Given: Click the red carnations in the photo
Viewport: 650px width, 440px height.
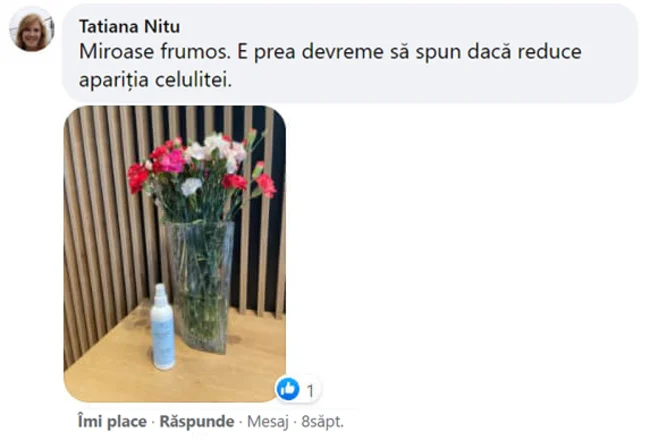Looking at the screenshot, I should click(137, 177).
